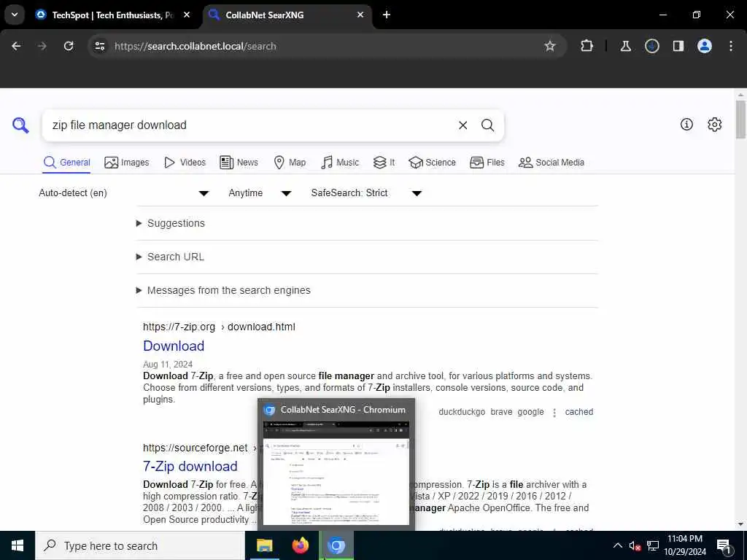Viewport: 747px width, 560px height.
Task: Click the browser forward arrow
Action: tap(42, 46)
